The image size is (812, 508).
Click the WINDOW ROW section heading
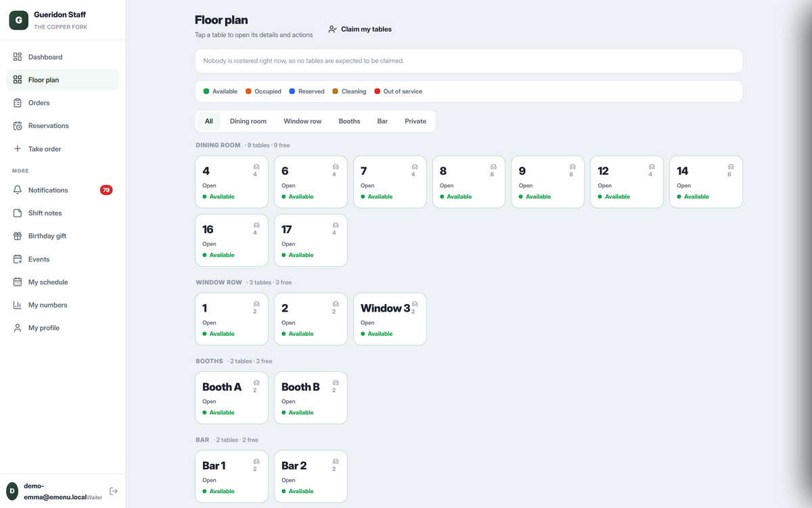point(219,282)
